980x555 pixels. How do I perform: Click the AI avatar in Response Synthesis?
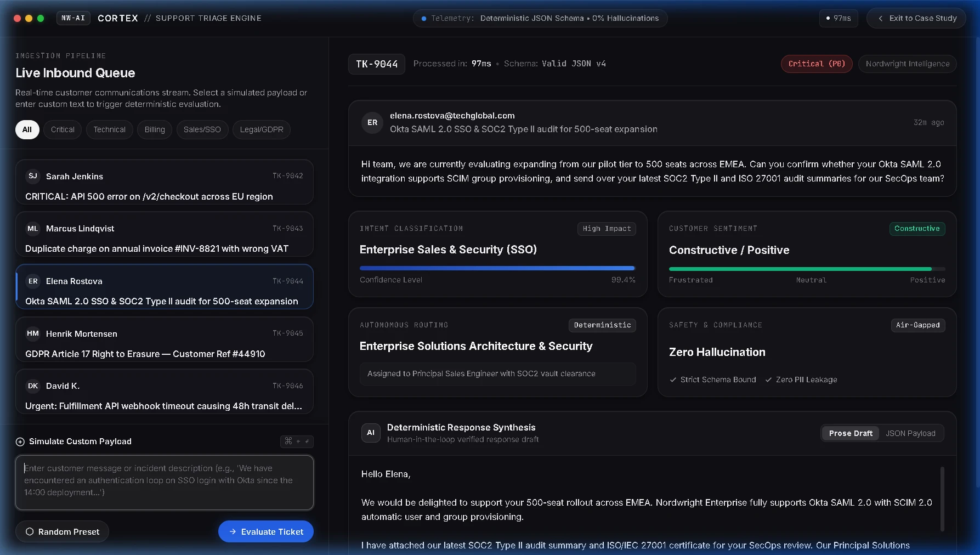371,433
